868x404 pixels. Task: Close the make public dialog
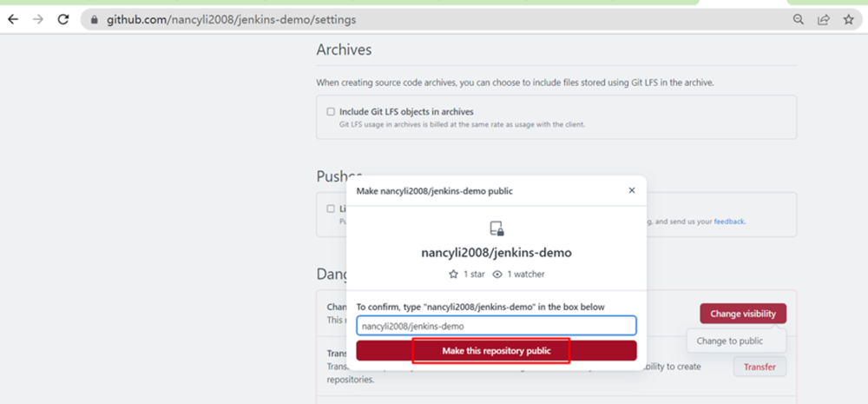pos(632,190)
